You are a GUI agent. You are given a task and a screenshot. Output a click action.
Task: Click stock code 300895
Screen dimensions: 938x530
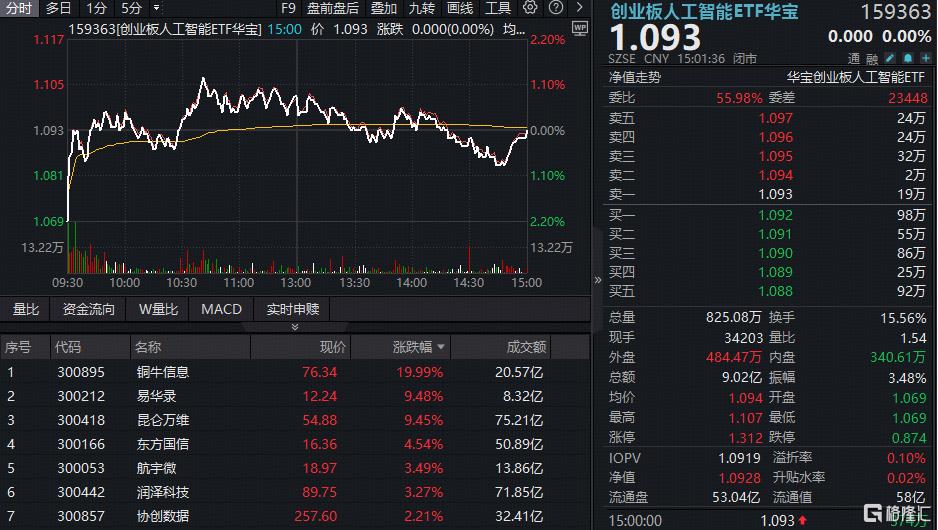click(81, 372)
